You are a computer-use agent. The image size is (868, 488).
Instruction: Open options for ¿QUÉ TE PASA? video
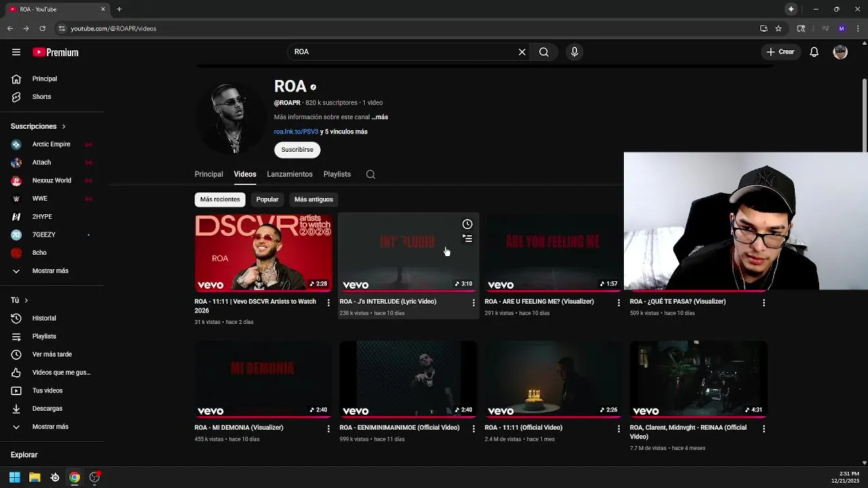point(764,303)
